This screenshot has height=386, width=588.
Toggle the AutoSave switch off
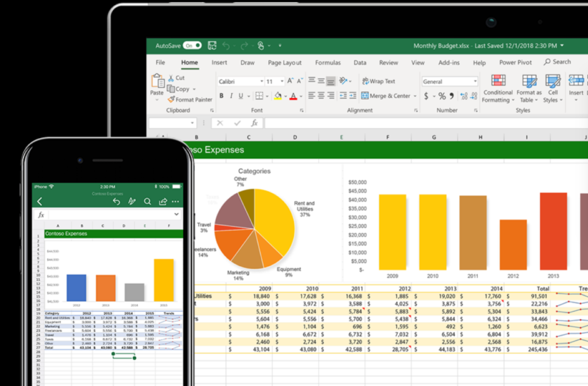point(192,45)
